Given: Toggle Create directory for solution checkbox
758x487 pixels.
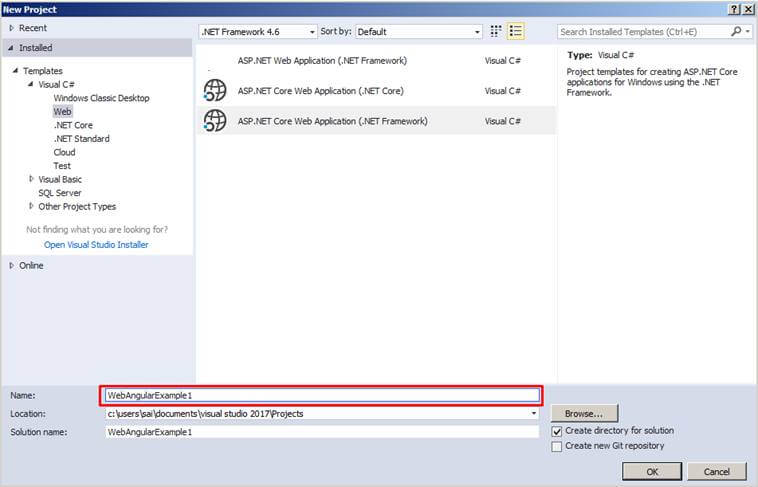Looking at the screenshot, I should pos(557,431).
